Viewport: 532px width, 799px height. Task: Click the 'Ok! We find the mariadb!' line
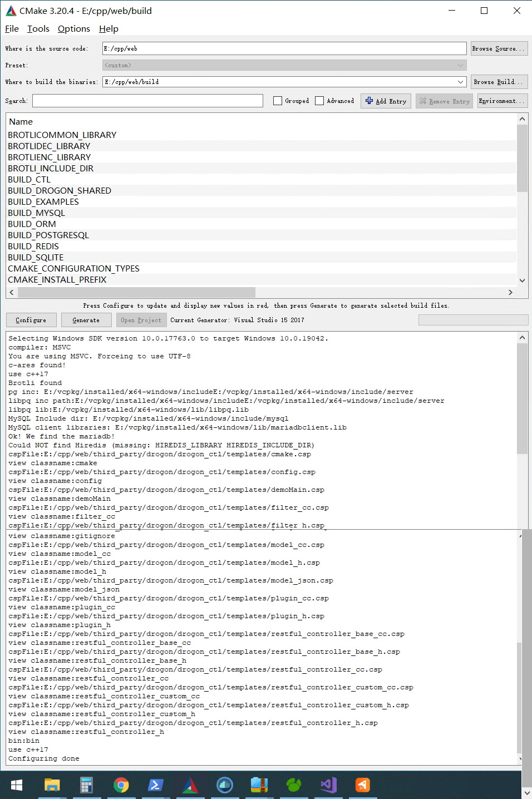(x=62, y=436)
